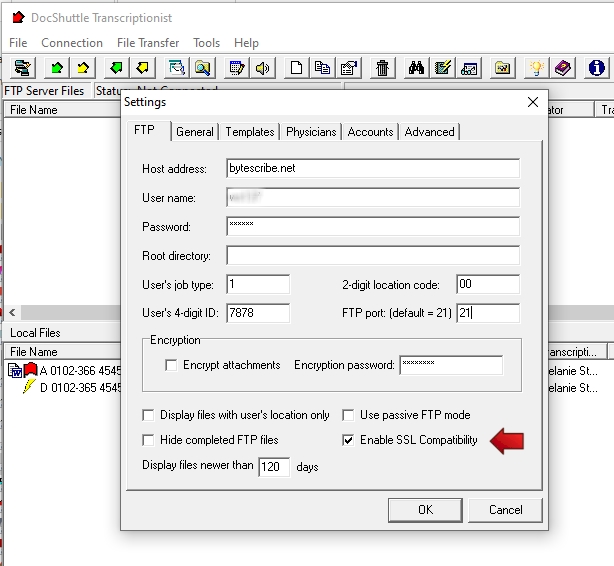Confirm settings with OK button
This screenshot has width=614, height=566.
425,510
